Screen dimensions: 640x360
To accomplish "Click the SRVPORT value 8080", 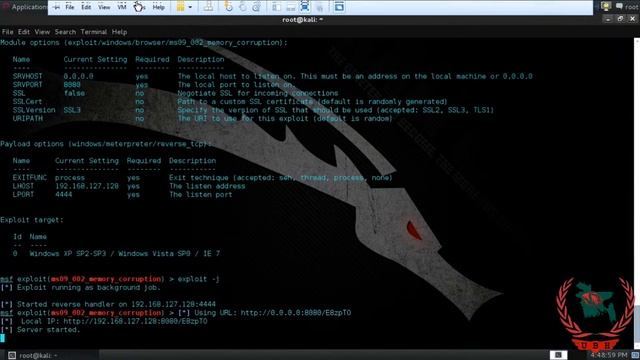I will click(72, 85).
